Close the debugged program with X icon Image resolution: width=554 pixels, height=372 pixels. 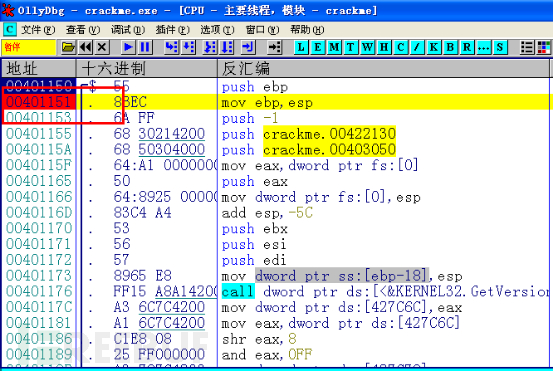[102, 47]
